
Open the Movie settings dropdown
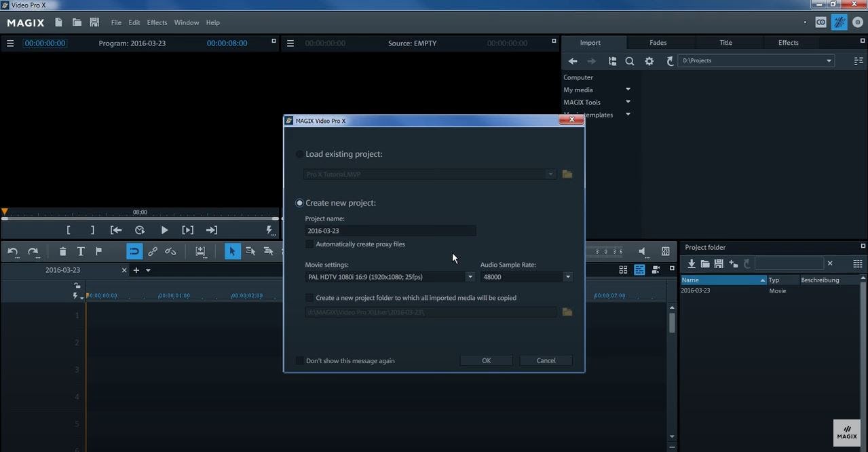click(470, 277)
